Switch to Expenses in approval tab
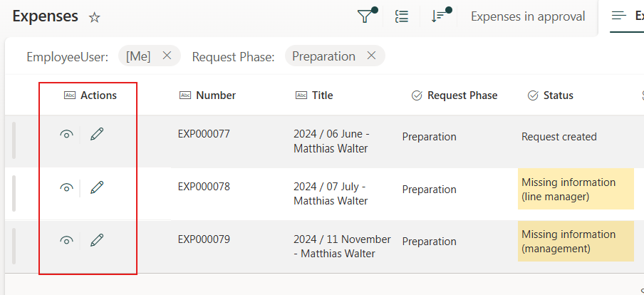Image resolution: width=644 pixels, height=295 pixels. (x=528, y=16)
